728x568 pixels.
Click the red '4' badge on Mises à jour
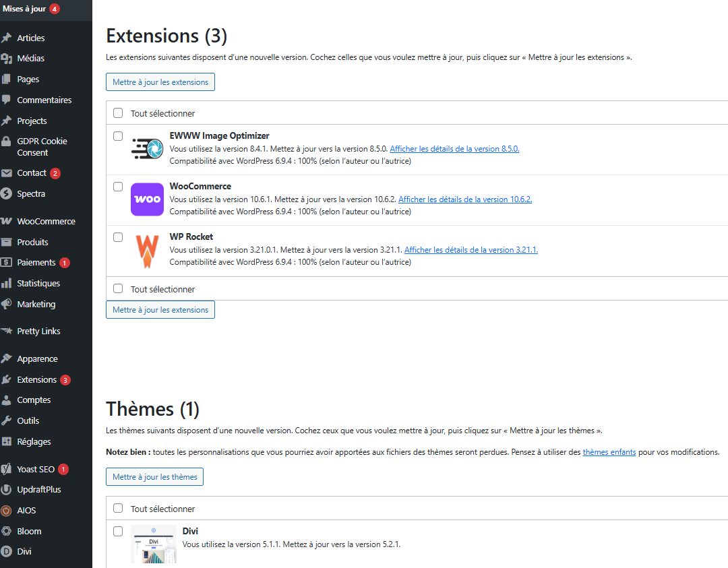click(55, 9)
